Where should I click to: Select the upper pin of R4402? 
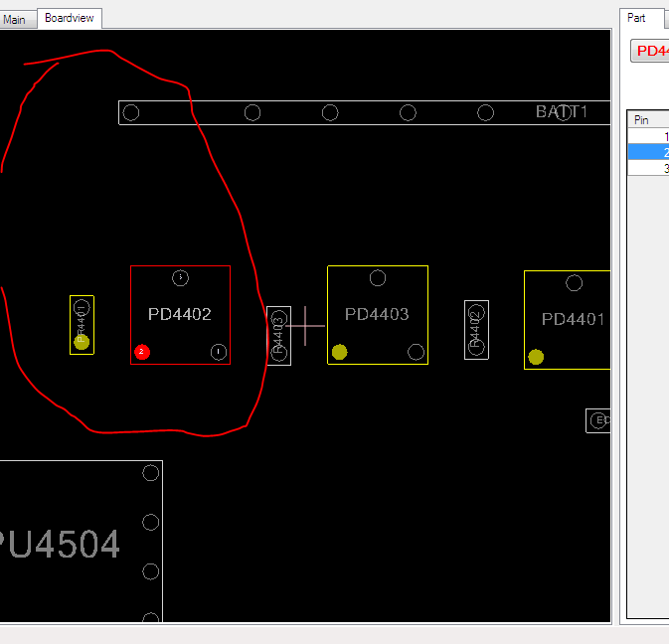476,313
